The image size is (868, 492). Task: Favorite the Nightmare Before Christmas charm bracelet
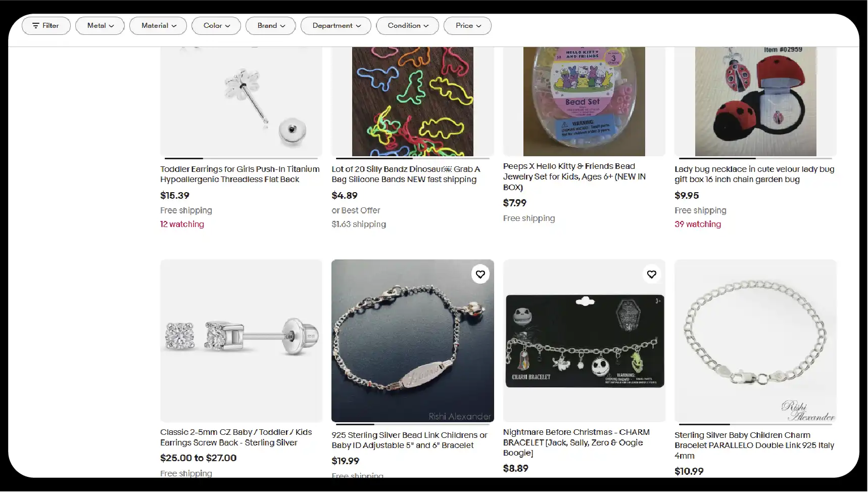tap(651, 274)
